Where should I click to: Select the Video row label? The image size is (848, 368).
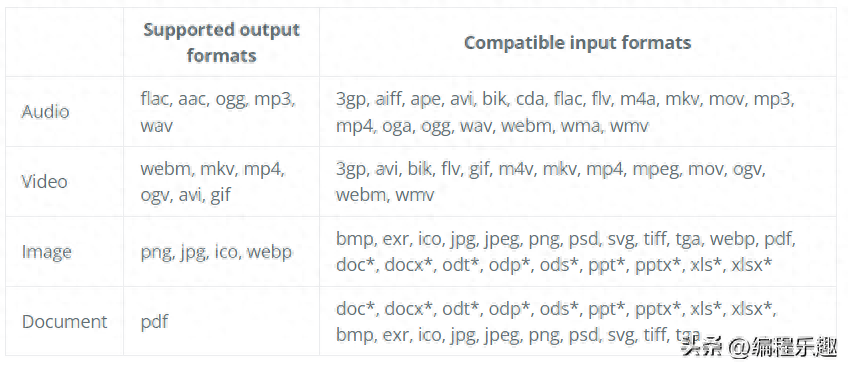[44, 181]
